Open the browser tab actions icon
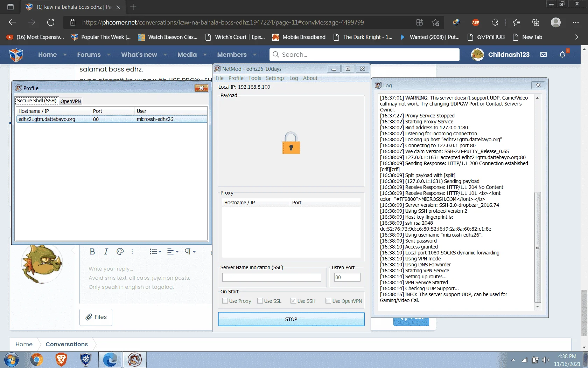 10,7
